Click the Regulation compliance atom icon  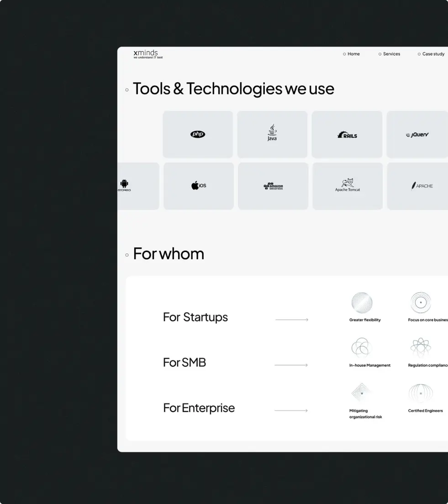[421, 348]
